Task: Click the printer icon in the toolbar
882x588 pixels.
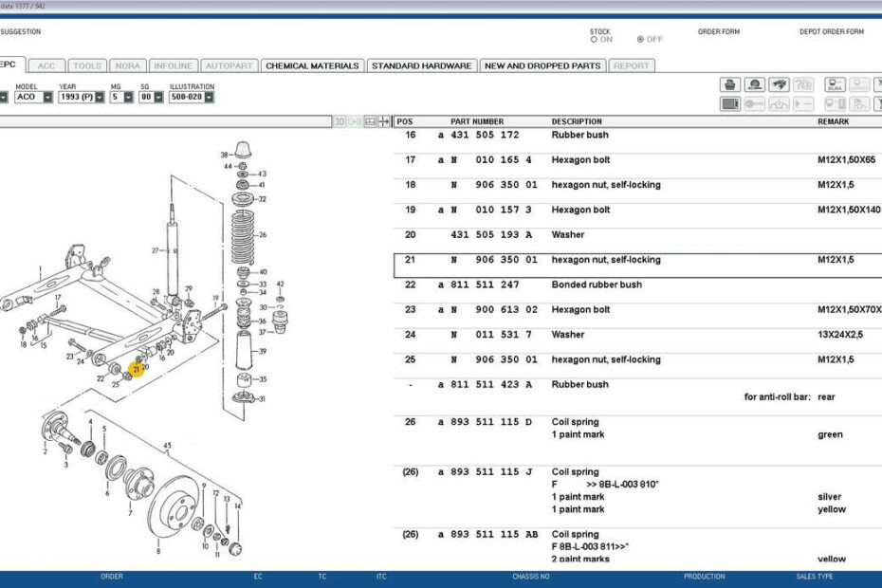Action: click(730, 85)
